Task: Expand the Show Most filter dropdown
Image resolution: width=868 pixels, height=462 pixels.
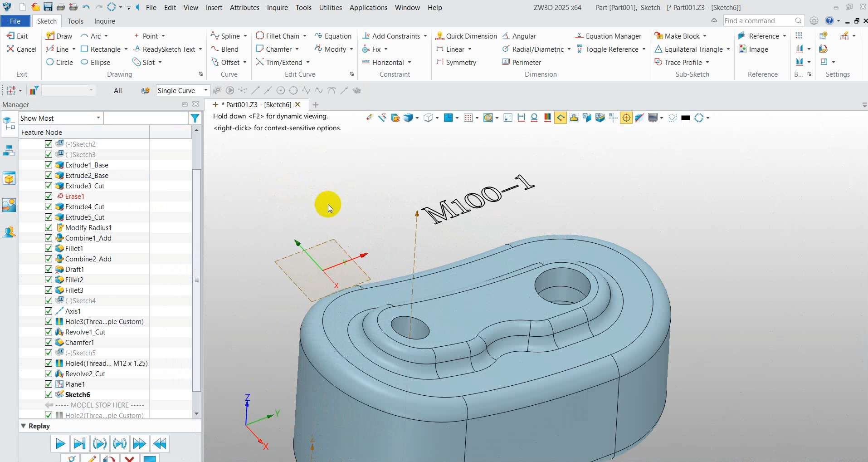Action: pyautogui.click(x=98, y=118)
